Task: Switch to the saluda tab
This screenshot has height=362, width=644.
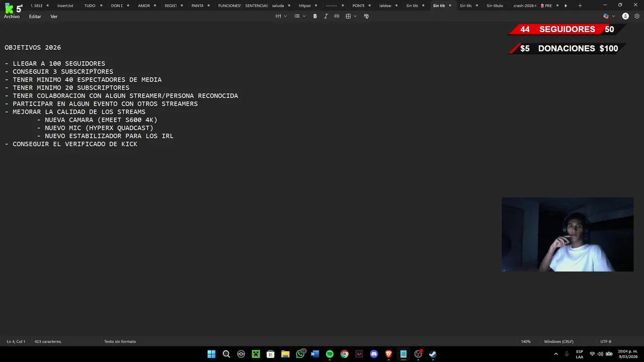Action: pos(278,6)
